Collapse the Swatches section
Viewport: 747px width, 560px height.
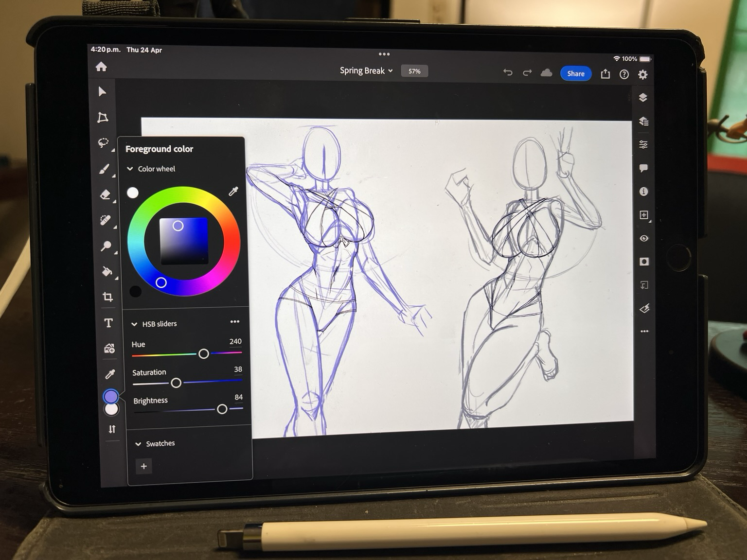pos(138,444)
